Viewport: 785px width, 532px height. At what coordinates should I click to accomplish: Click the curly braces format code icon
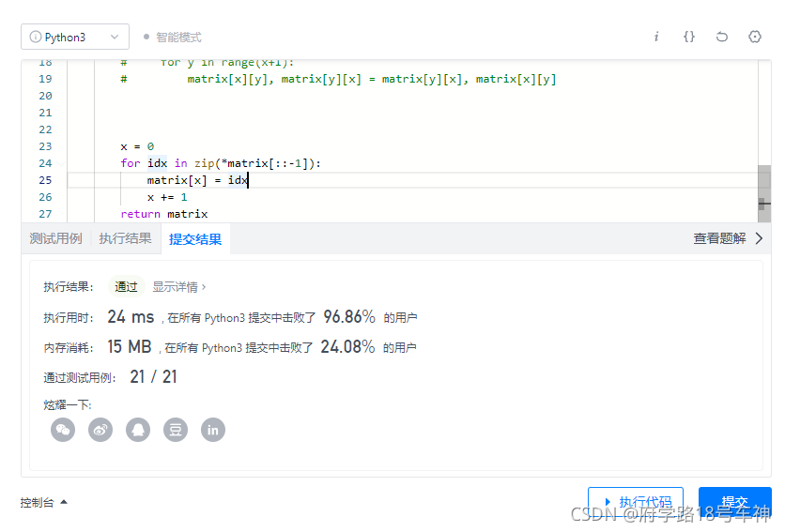pos(689,37)
